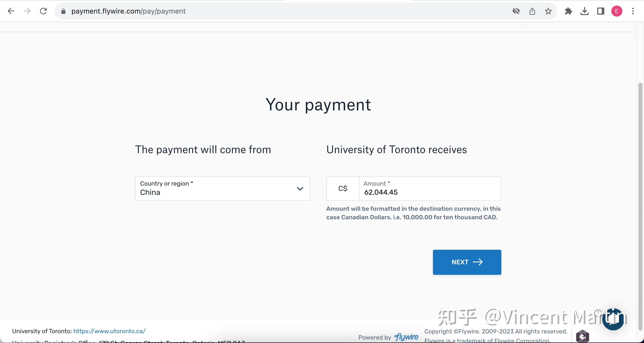The image size is (644, 343).
Task: Click the browser forward arrow
Action: (x=27, y=11)
